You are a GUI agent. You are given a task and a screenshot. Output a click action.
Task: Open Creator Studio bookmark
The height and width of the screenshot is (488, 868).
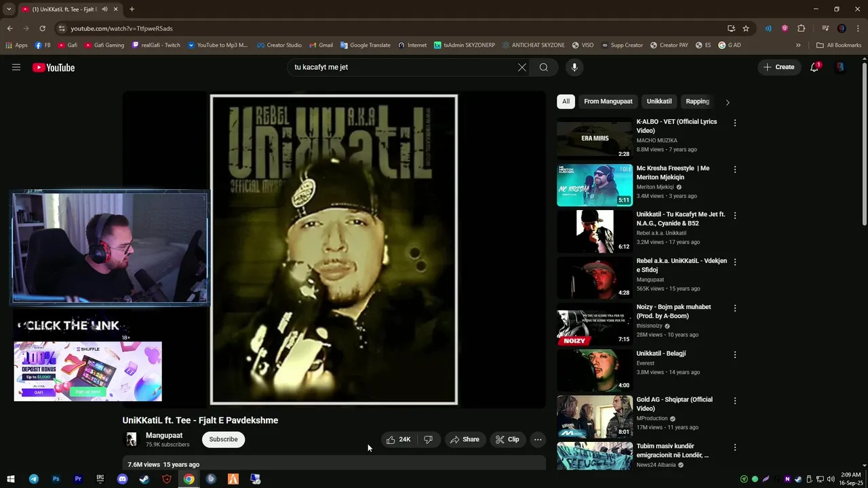279,45
